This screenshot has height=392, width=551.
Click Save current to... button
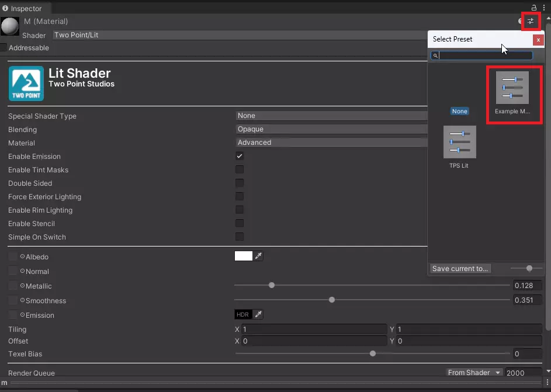tap(460, 268)
